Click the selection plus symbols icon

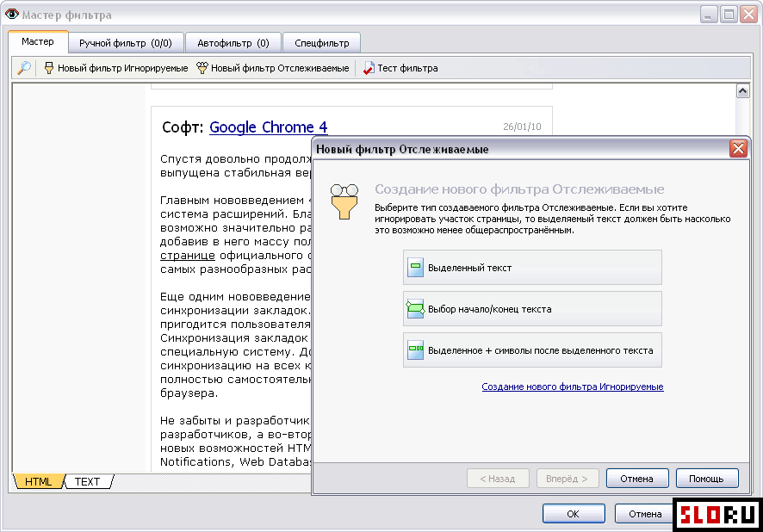pos(415,350)
